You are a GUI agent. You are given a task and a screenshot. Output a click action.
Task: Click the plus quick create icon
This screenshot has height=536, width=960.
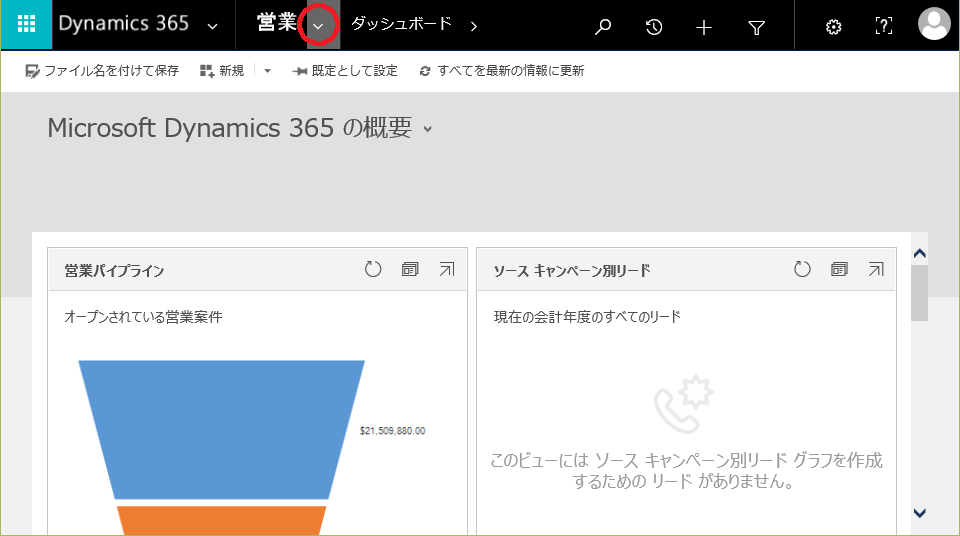pyautogui.click(x=704, y=27)
